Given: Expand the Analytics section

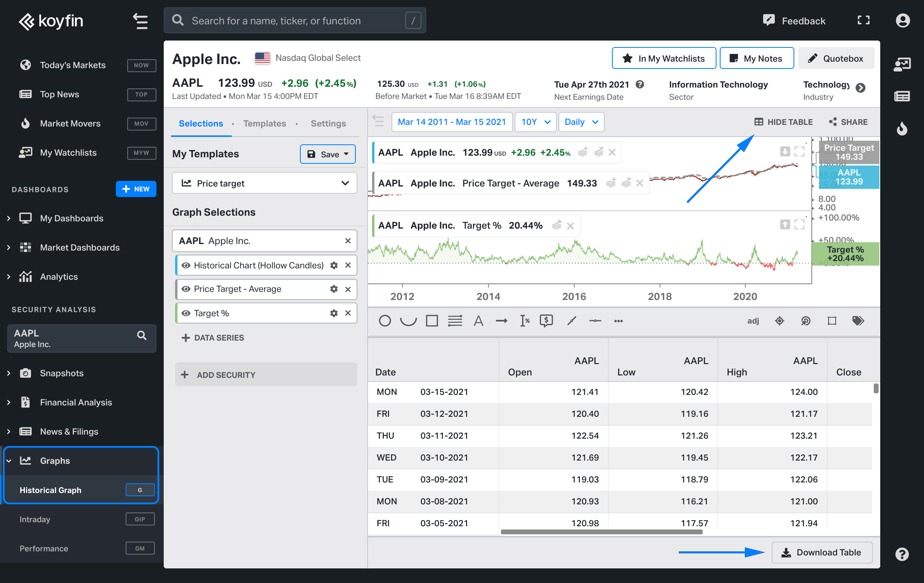Looking at the screenshot, I should point(9,277).
